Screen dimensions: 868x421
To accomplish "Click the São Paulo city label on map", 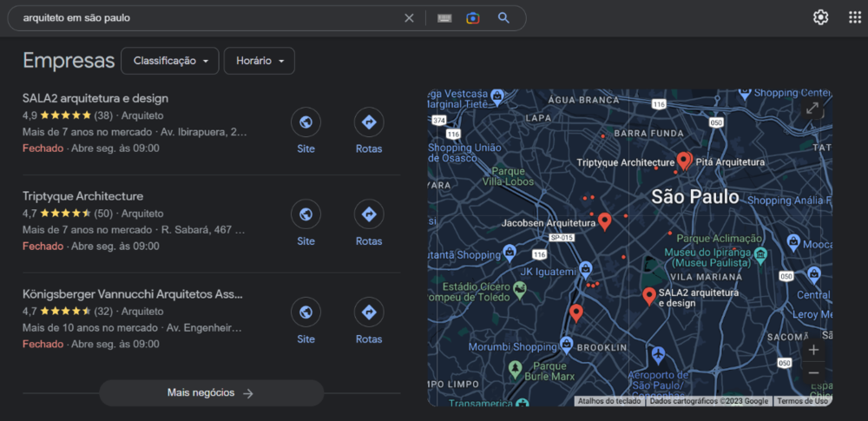I will click(694, 197).
